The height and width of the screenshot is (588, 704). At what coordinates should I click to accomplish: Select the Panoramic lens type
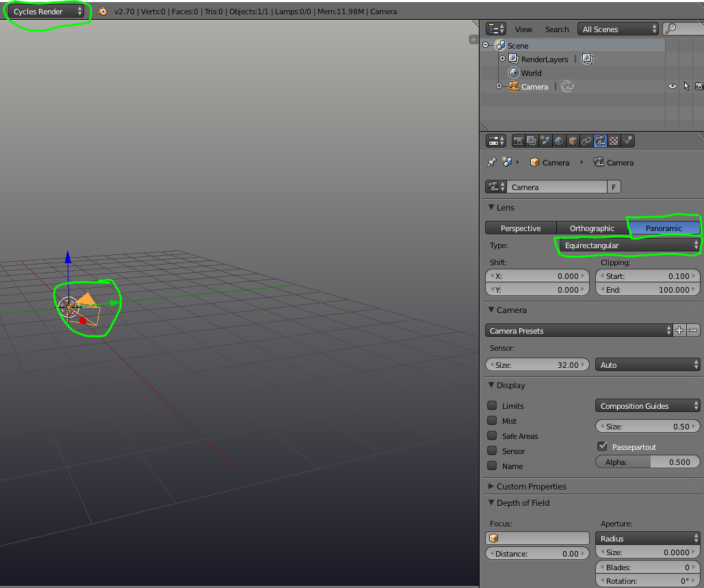pos(664,228)
